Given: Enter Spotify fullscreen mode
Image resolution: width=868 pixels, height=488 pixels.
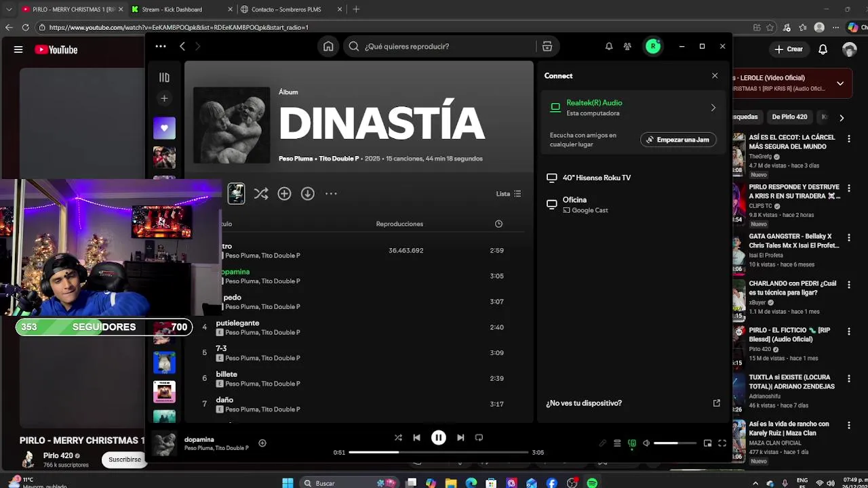Looking at the screenshot, I should click(722, 443).
